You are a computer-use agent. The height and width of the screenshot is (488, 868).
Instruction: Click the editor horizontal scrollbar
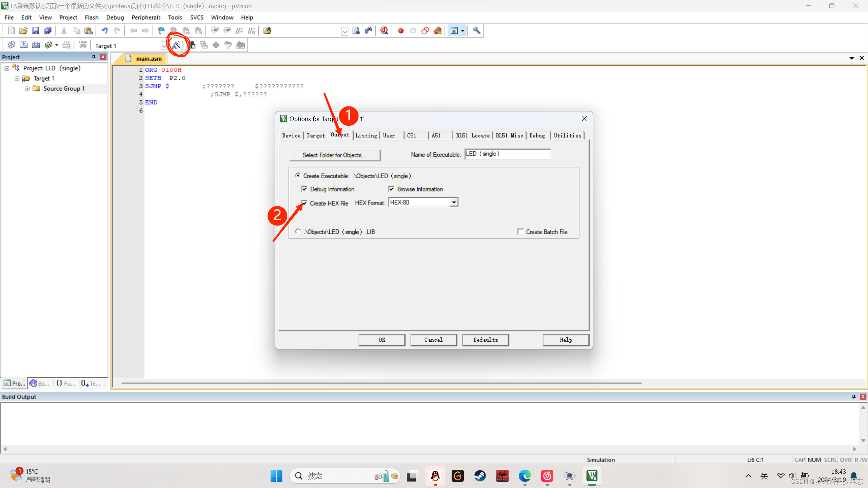pyautogui.click(x=381, y=383)
